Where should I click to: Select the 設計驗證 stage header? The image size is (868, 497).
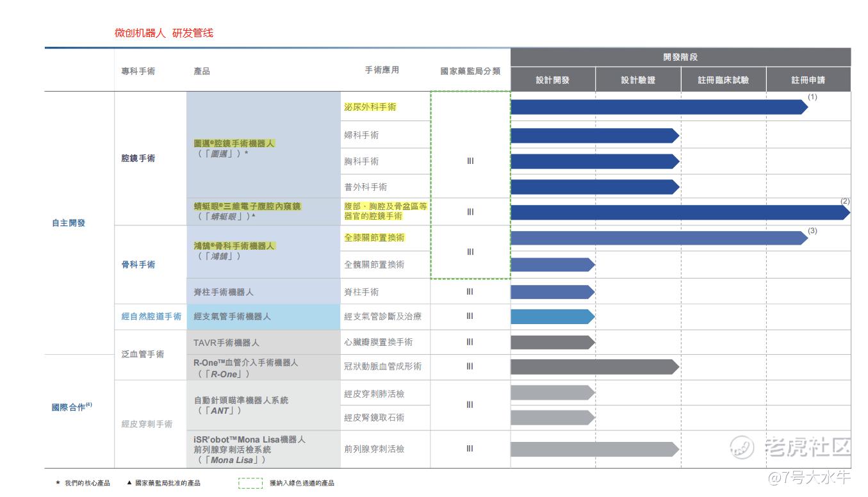click(x=638, y=80)
